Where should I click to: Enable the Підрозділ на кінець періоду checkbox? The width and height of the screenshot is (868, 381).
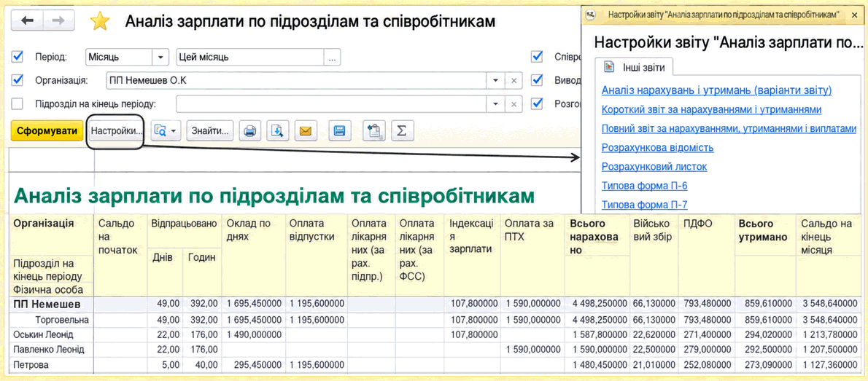pyautogui.click(x=18, y=104)
